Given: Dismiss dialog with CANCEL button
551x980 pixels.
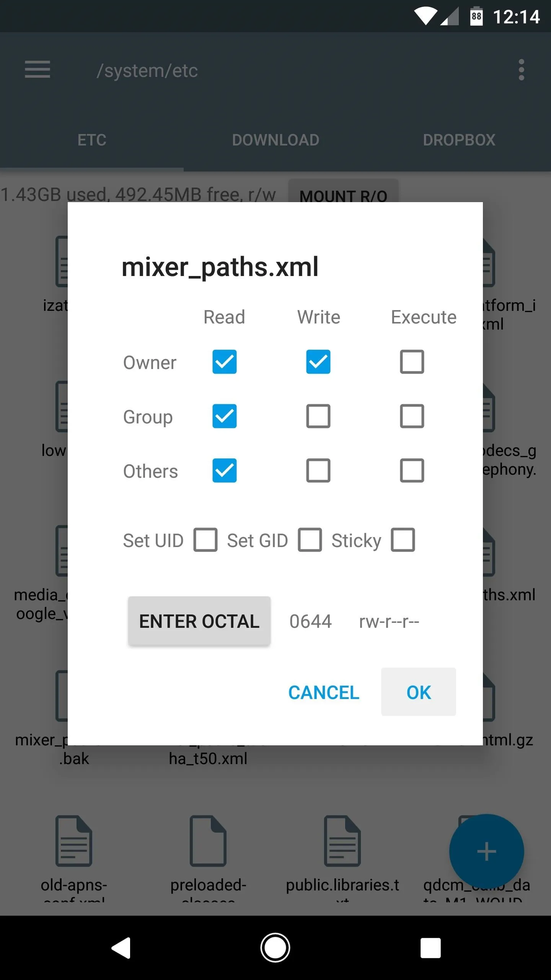Looking at the screenshot, I should [x=324, y=692].
